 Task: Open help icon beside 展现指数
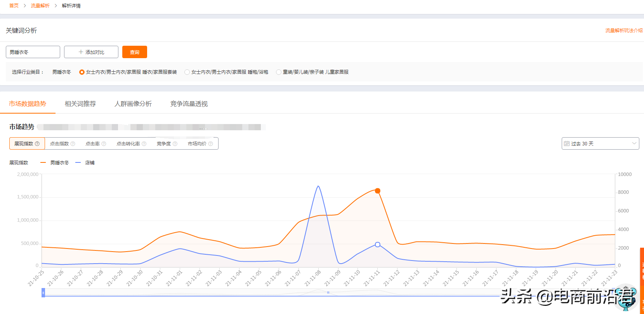[37, 144]
